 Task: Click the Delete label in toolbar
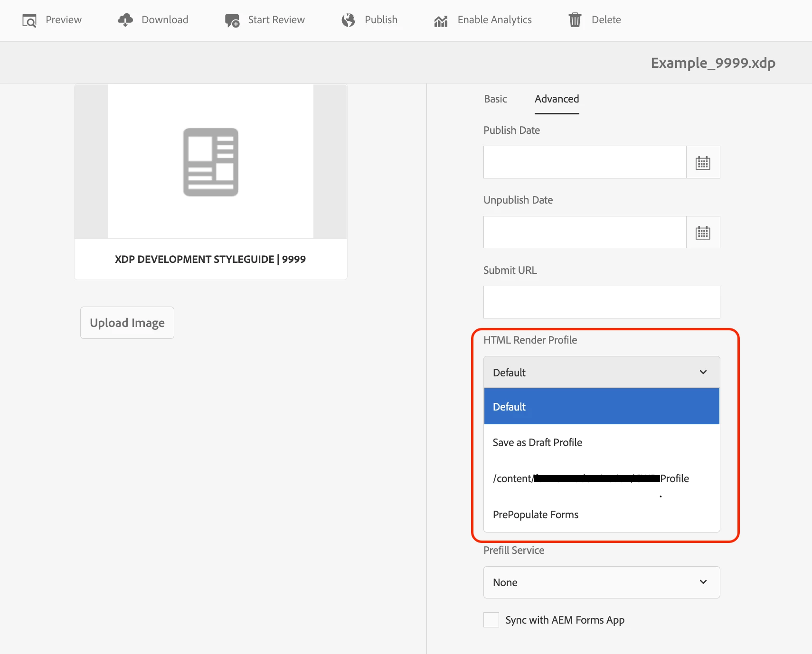point(606,20)
